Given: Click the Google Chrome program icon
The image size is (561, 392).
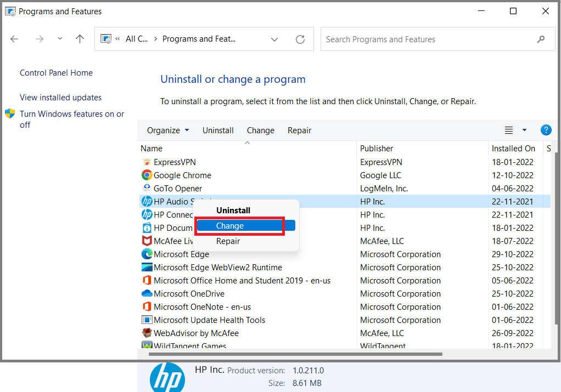Looking at the screenshot, I should (146, 175).
